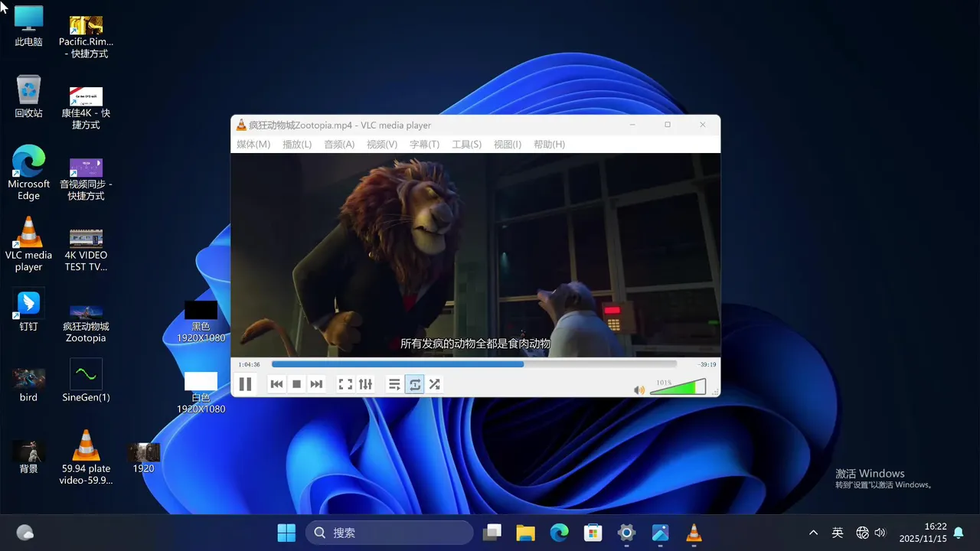This screenshot has height=551, width=980.
Task: Select SineGen(1) desktop icon
Action: pos(86,381)
